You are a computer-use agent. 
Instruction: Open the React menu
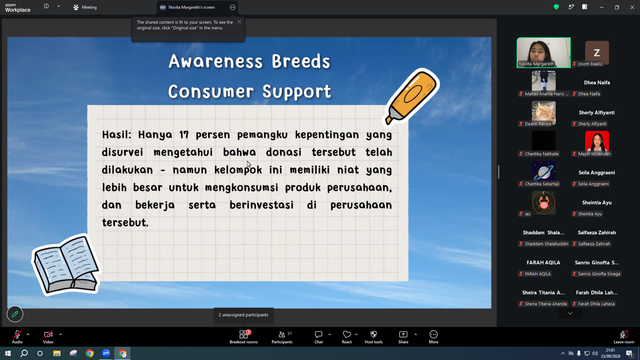[x=347, y=337]
